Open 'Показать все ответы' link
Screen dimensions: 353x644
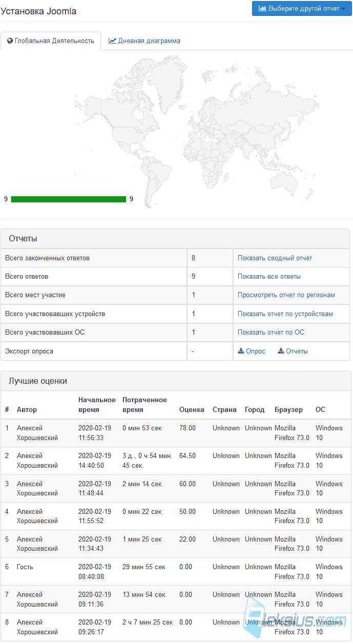(x=269, y=277)
